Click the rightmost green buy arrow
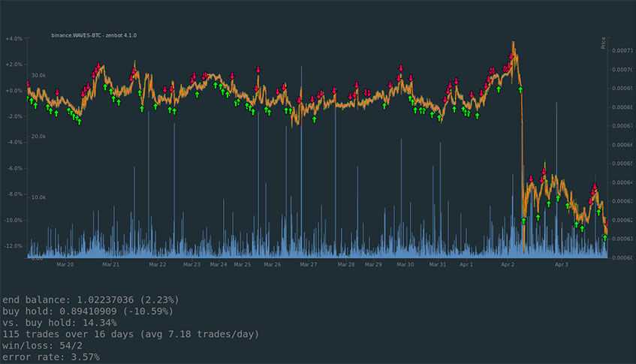The height and width of the screenshot is (364, 636). 604,237
